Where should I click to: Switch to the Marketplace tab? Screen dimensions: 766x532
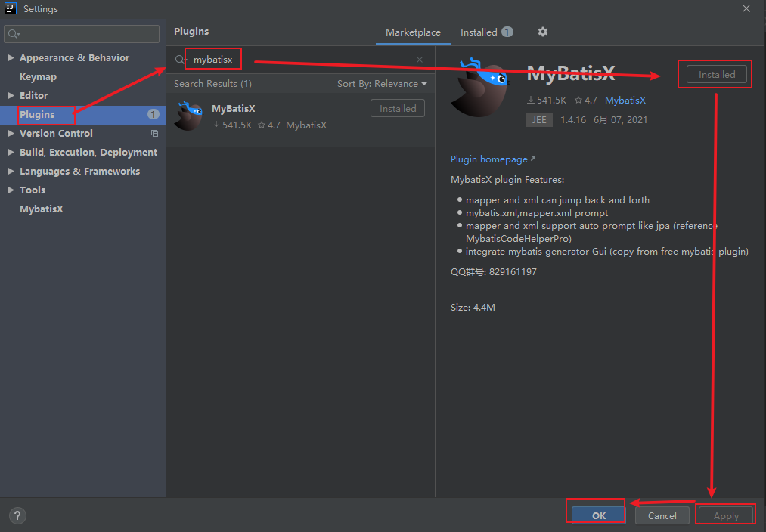pos(413,32)
